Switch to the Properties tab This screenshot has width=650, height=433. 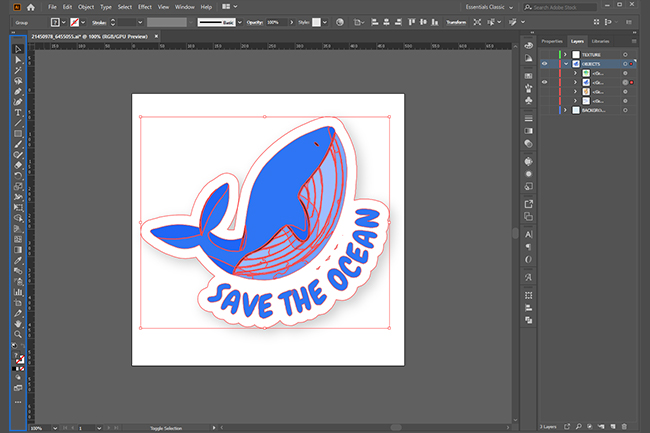(x=552, y=41)
